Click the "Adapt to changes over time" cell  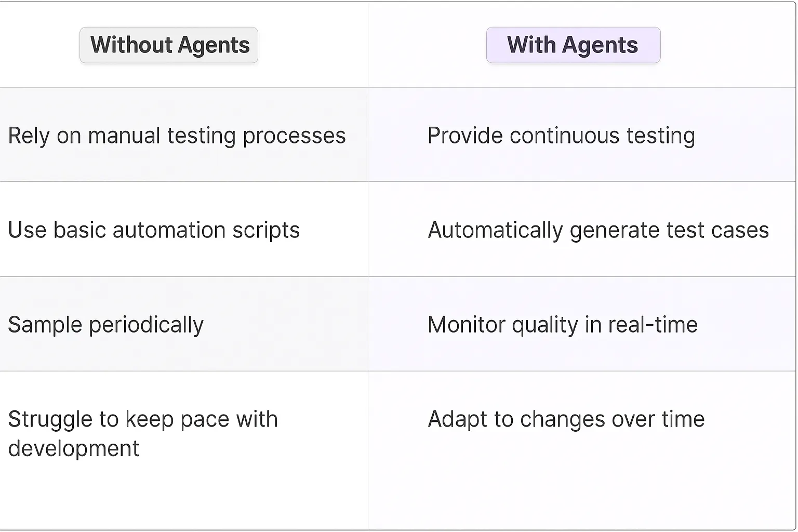566,419
